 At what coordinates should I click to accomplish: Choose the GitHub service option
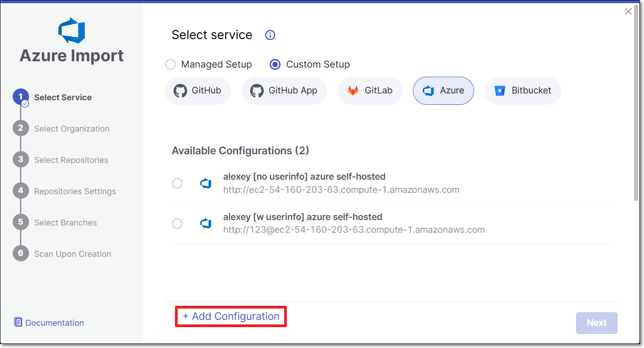(x=198, y=91)
